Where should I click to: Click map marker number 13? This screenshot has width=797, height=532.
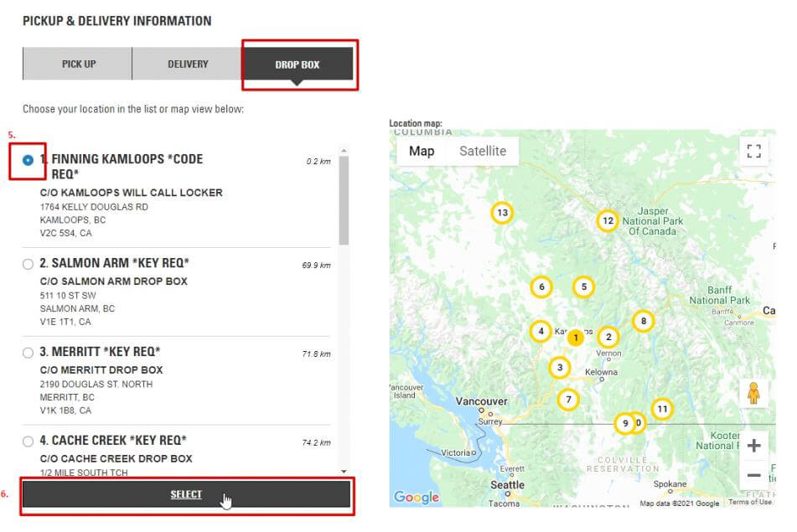point(501,213)
